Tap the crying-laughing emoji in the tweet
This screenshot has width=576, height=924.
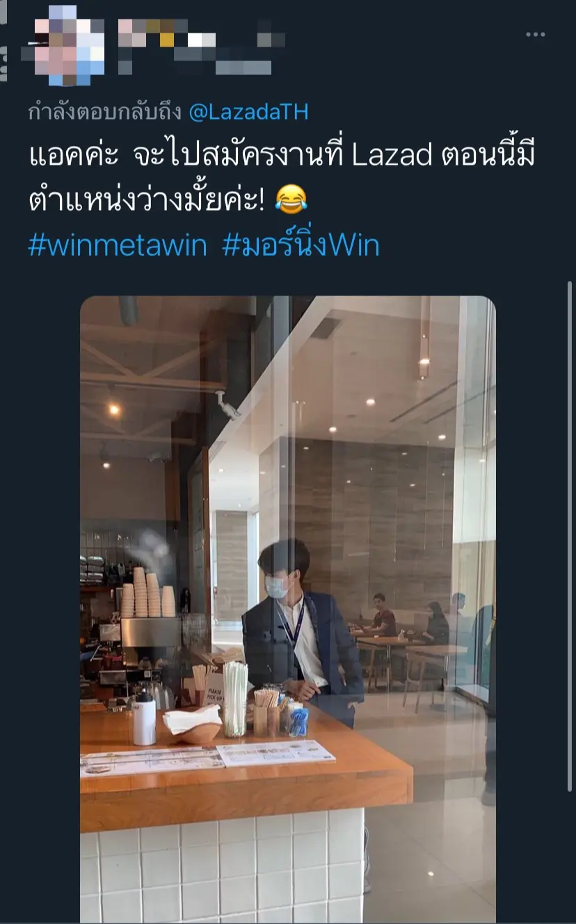pos(291,200)
